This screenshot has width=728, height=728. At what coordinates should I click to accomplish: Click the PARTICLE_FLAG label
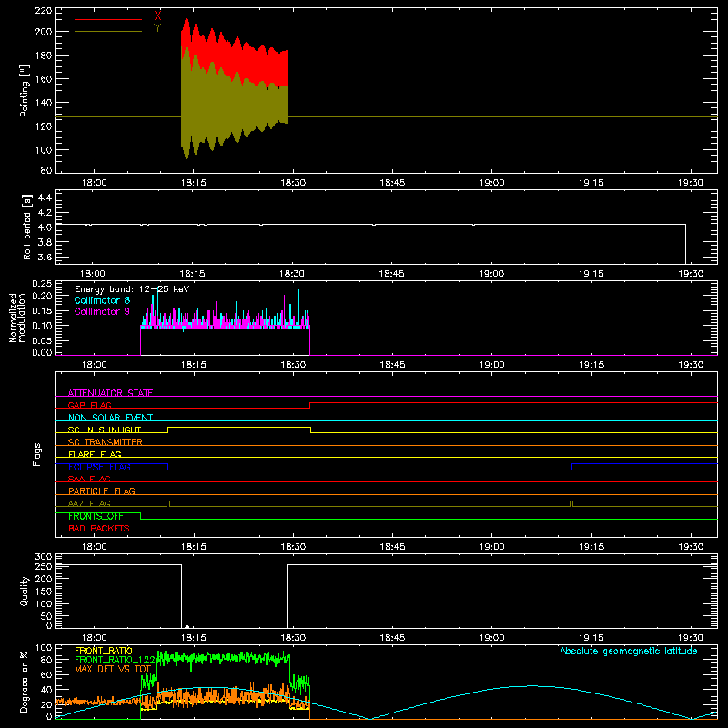(102, 490)
